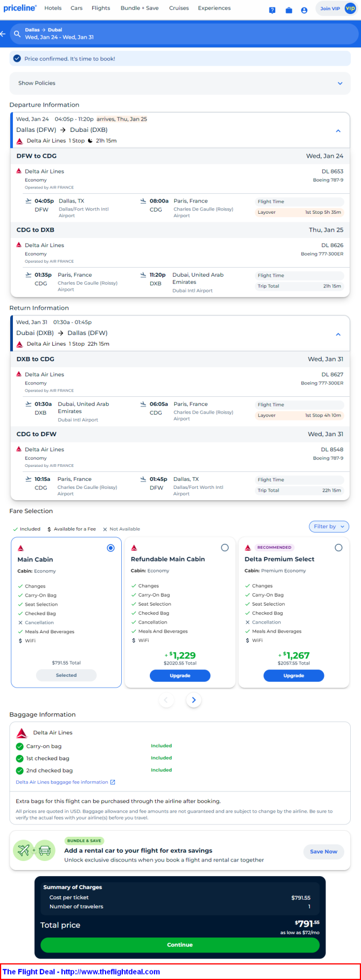The height and width of the screenshot is (980, 361).
Task: Click the takeoff icon at 01:35p
Action: click(29, 275)
